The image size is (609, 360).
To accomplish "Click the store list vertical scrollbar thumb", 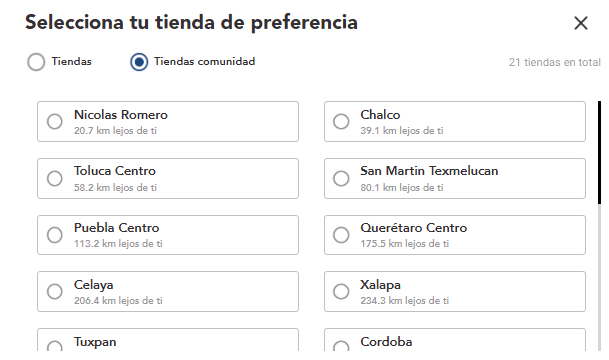I will click(599, 152).
